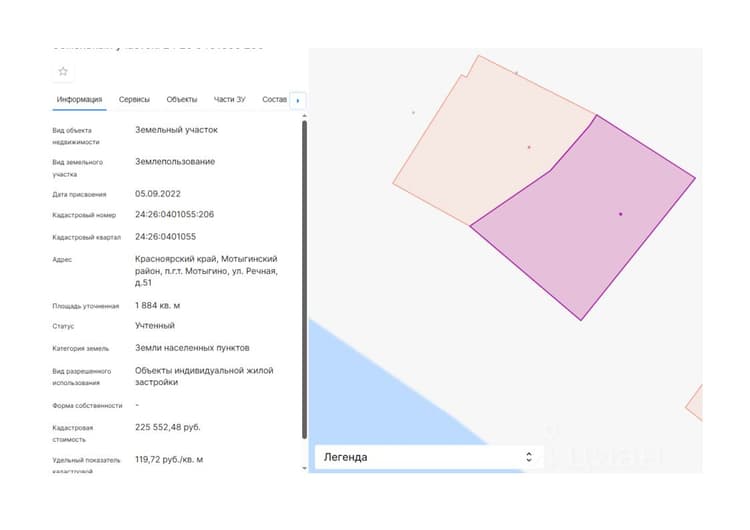Open the Объекты tab
The width and height of the screenshot is (750, 530).
(181, 99)
